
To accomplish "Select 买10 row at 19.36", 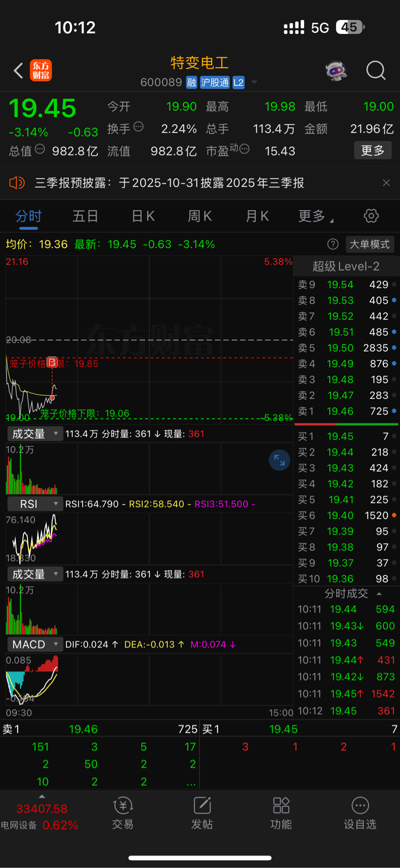I will [346, 579].
